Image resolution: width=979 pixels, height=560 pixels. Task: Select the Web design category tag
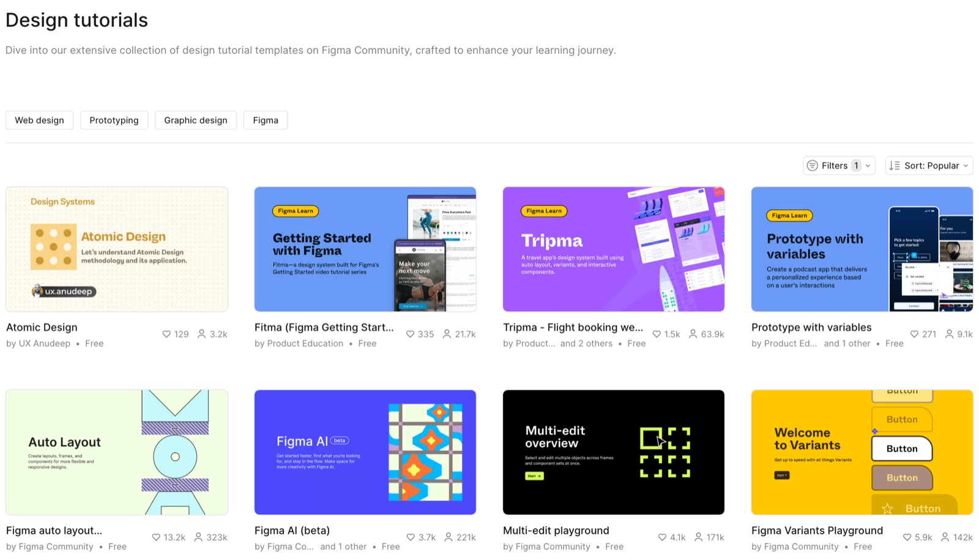coord(40,120)
